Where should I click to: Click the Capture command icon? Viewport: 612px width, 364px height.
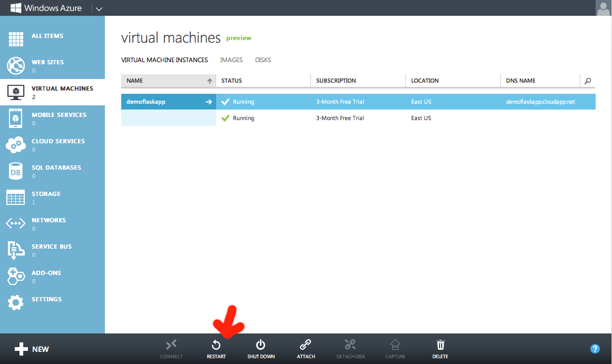coord(395,345)
